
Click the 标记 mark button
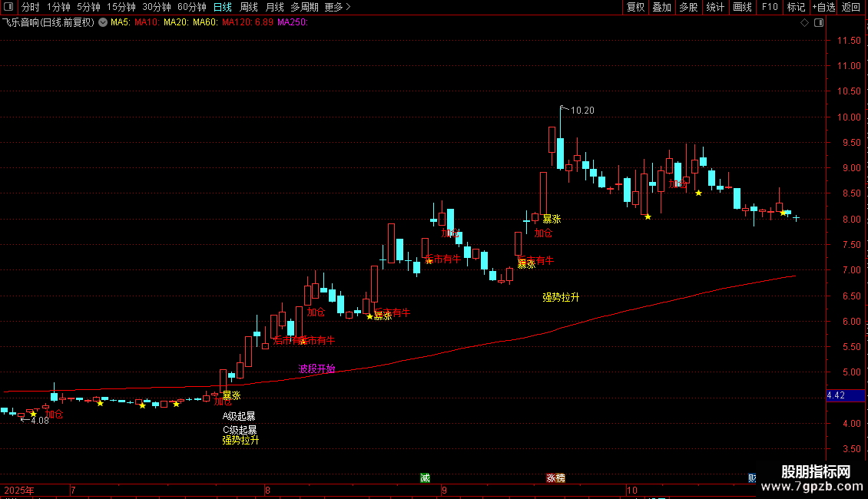[x=796, y=7]
